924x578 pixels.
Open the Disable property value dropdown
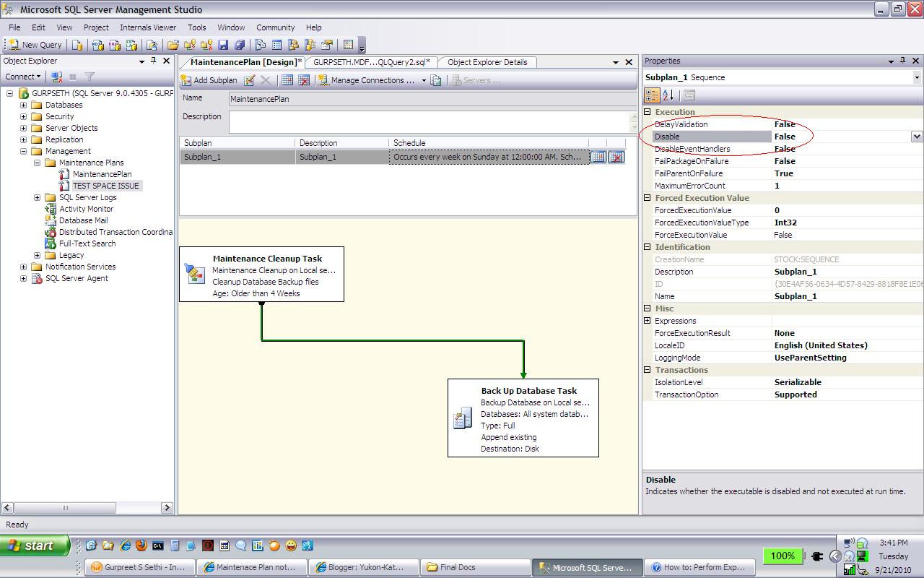[x=917, y=137]
